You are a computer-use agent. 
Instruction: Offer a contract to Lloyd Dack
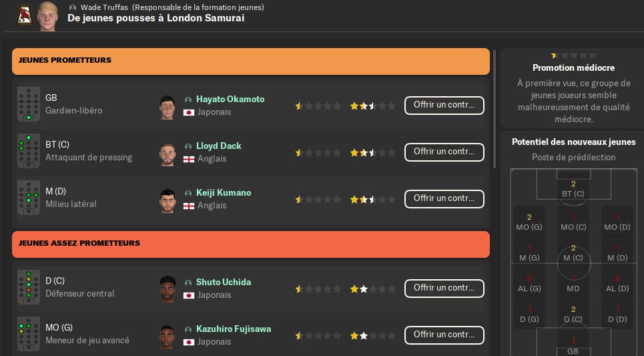[x=444, y=152]
